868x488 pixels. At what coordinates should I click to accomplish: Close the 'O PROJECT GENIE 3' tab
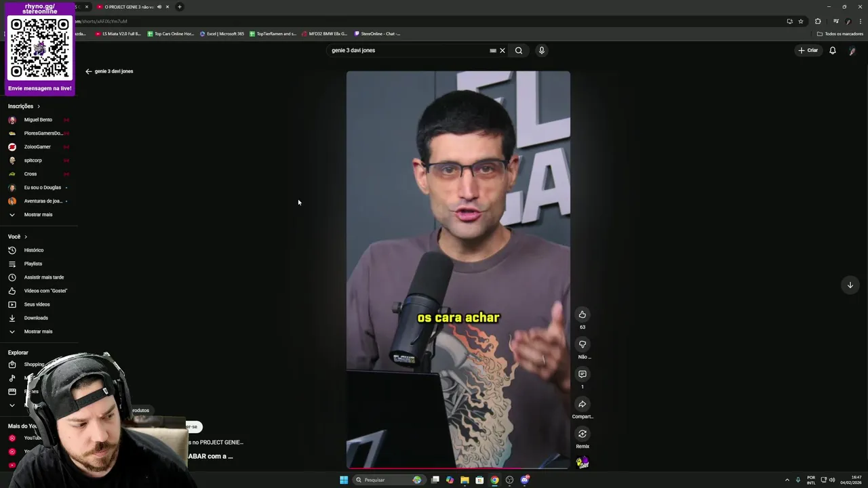167,7
